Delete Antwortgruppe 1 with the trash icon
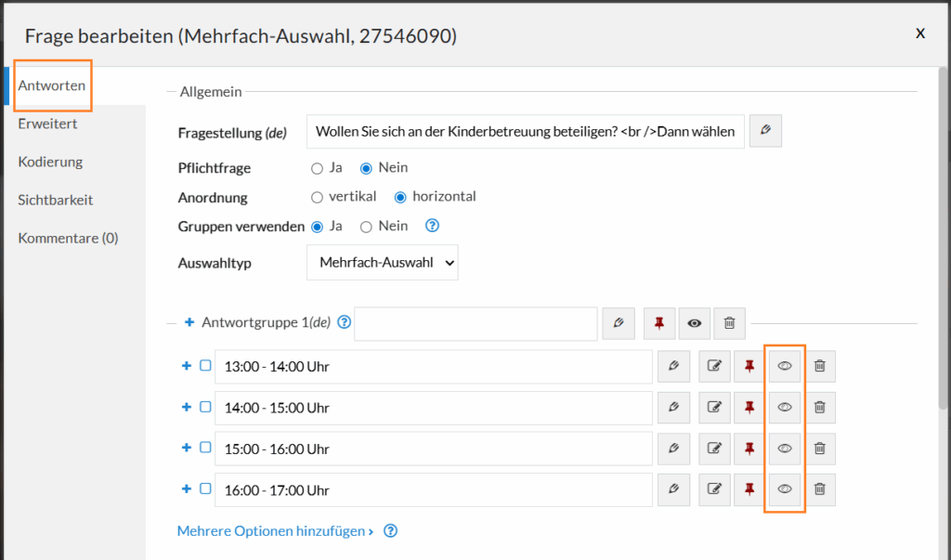The width and height of the screenshot is (951, 560). 729,323
